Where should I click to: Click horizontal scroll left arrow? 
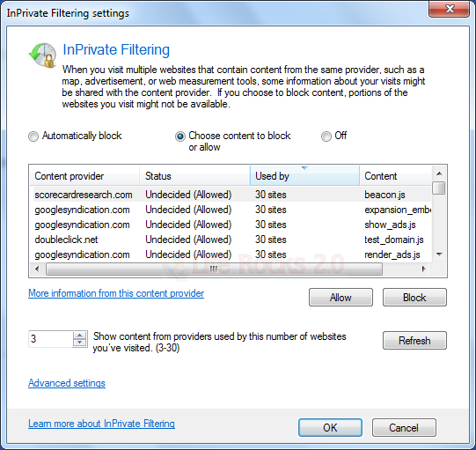[37, 269]
